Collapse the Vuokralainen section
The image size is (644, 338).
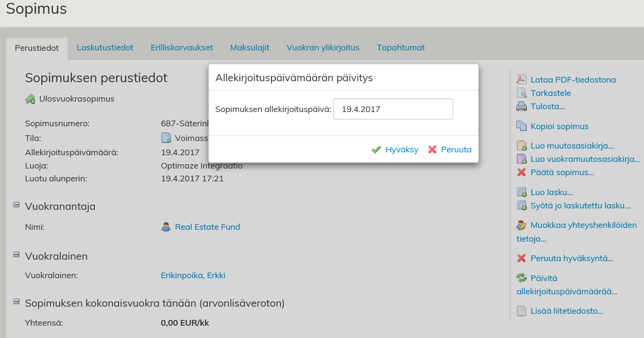[16, 255]
